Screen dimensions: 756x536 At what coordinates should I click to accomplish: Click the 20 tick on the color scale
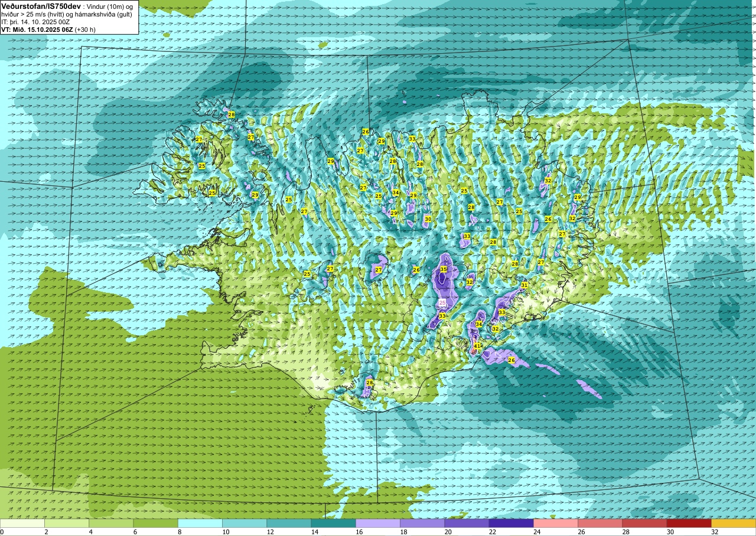point(447,532)
